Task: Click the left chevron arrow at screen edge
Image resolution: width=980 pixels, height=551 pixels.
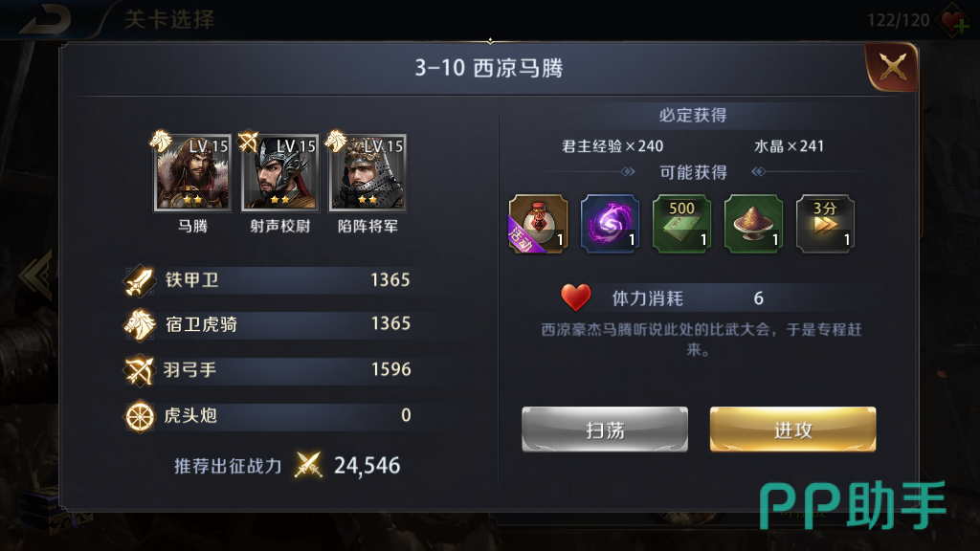Action: pyautogui.click(x=35, y=275)
